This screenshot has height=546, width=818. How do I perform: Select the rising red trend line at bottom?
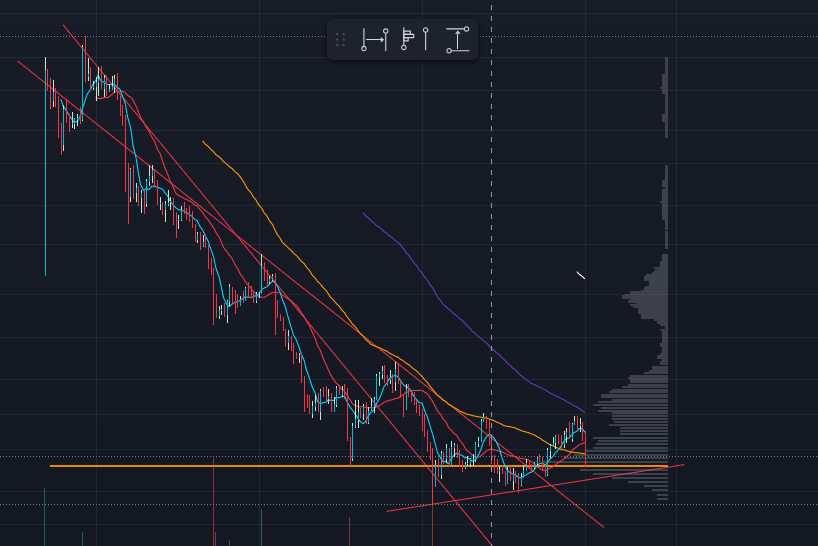tap(535, 488)
